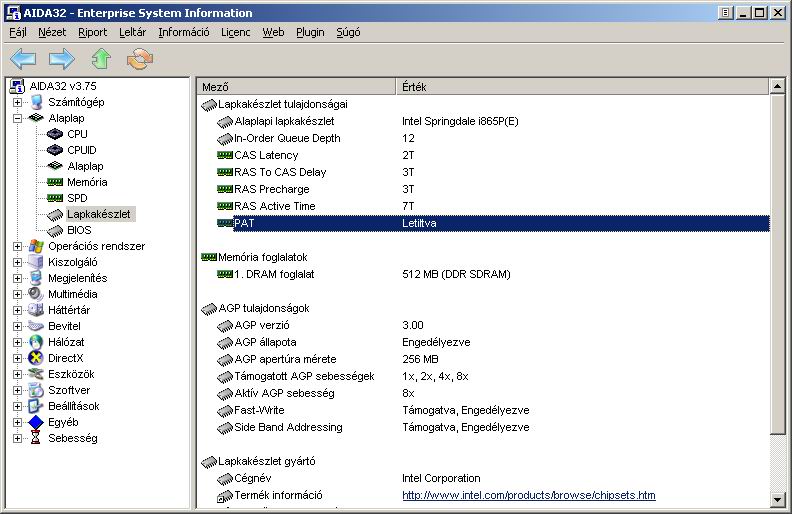This screenshot has height=514, width=792.
Task: Select the 1. DRAM foglalat row
Action: [x=493, y=274]
